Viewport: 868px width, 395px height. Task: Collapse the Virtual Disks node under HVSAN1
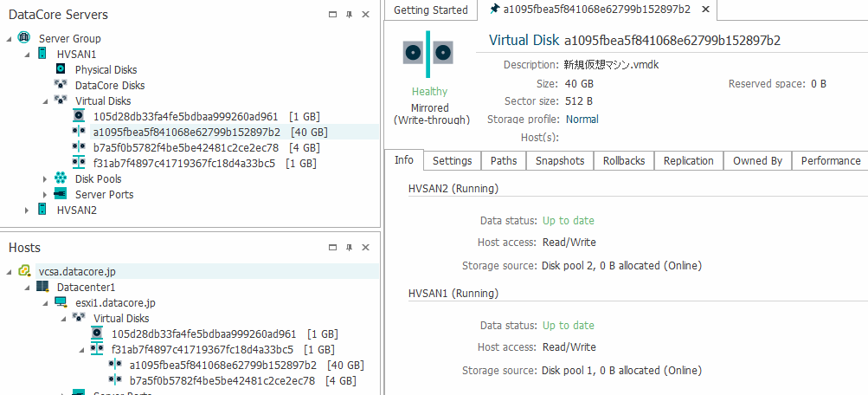pos(46,101)
